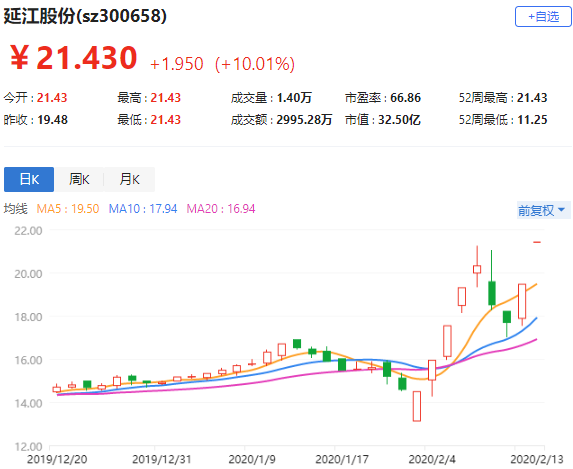Image resolution: width=573 pixels, height=469 pixels.
Task: Click x-axis date 2020/2/4
Action: click(x=432, y=459)
